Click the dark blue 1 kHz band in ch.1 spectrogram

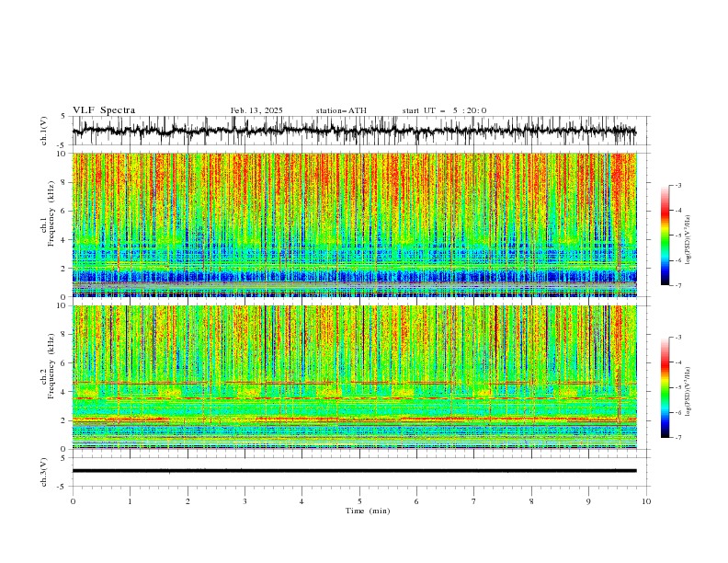(x=354, y=277)
